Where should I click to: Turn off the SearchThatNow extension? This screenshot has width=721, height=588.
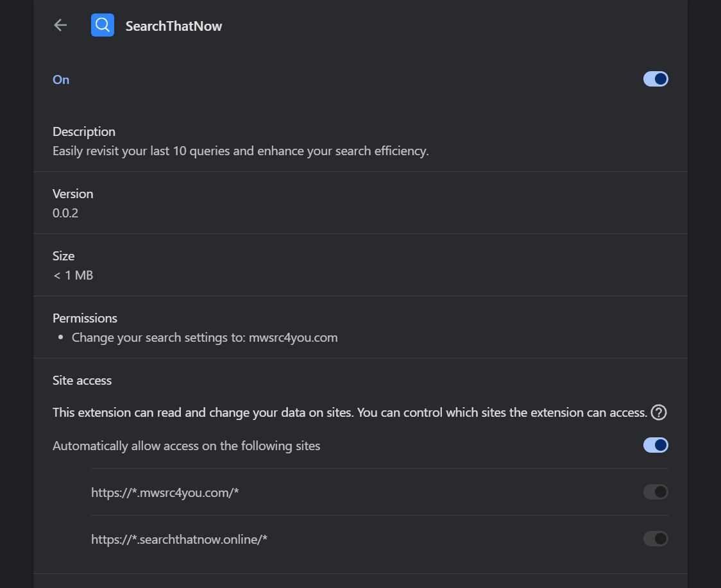[656, 78]
